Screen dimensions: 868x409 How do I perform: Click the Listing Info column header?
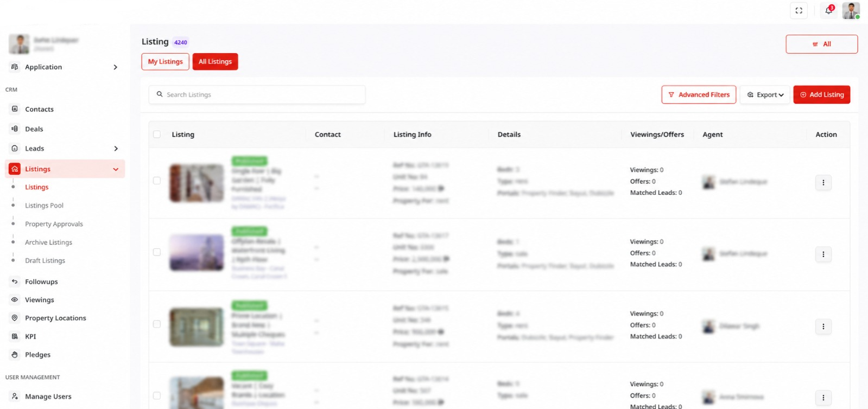point(412,135)
